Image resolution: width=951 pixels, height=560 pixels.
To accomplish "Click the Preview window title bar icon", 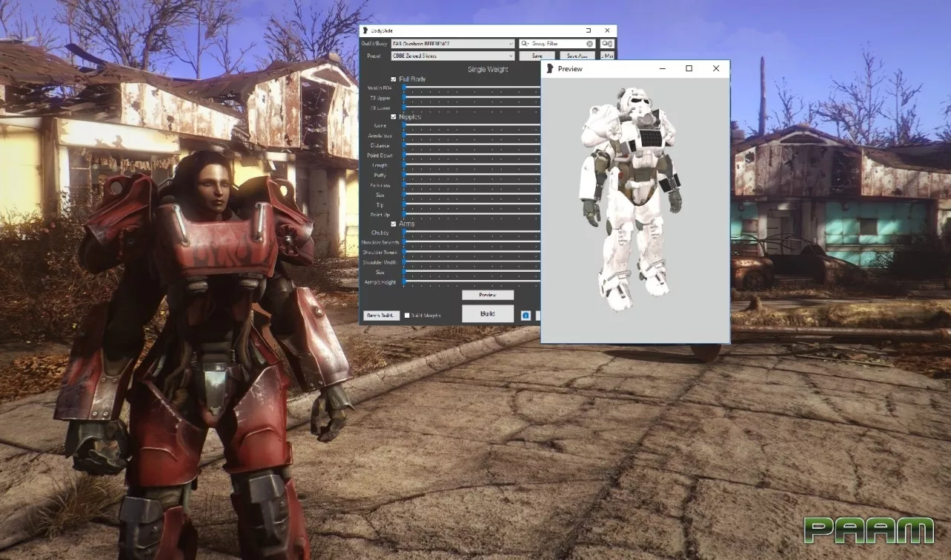I will (x=551, y=68).
